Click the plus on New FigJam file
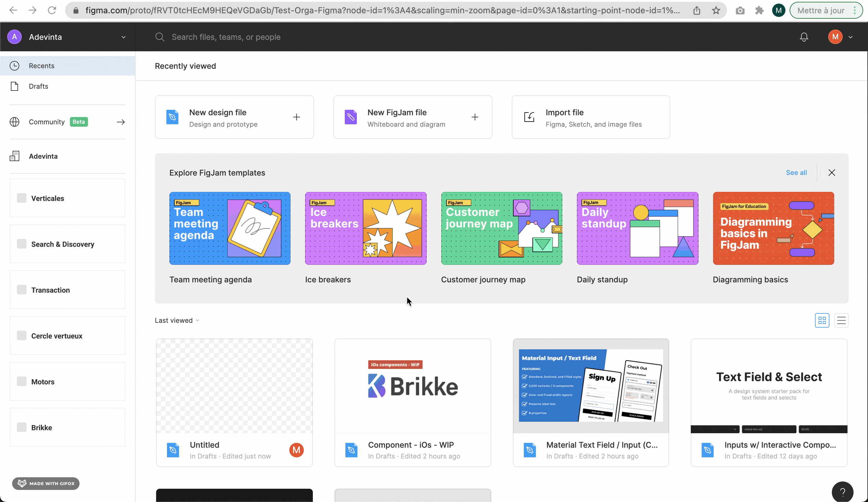Image resolution: width=868 pixels, height=502 pixels. click(475, 117)
